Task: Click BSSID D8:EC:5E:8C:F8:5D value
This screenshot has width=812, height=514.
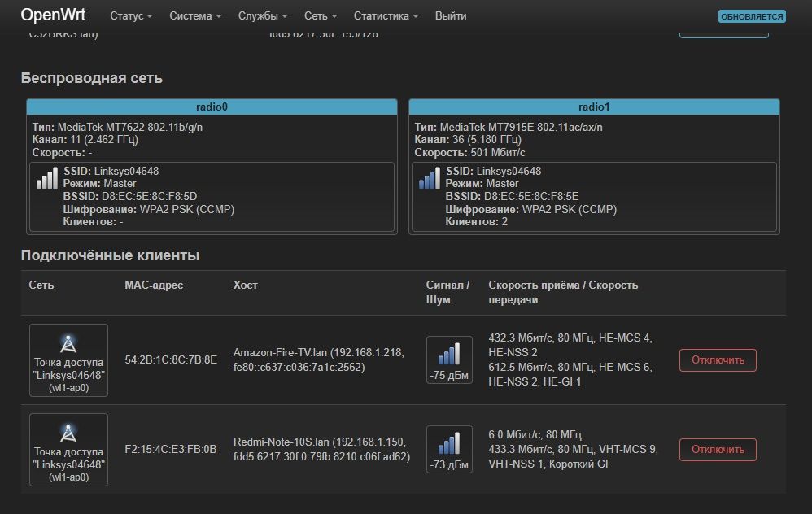Action: coord(149,196)
